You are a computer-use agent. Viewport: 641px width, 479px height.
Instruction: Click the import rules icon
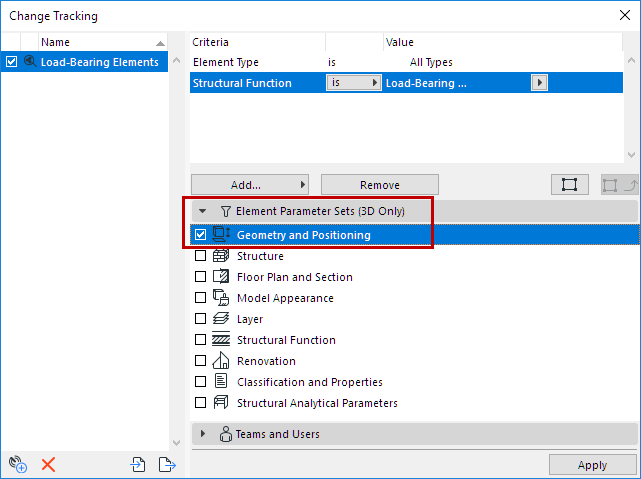pos(138,464)
